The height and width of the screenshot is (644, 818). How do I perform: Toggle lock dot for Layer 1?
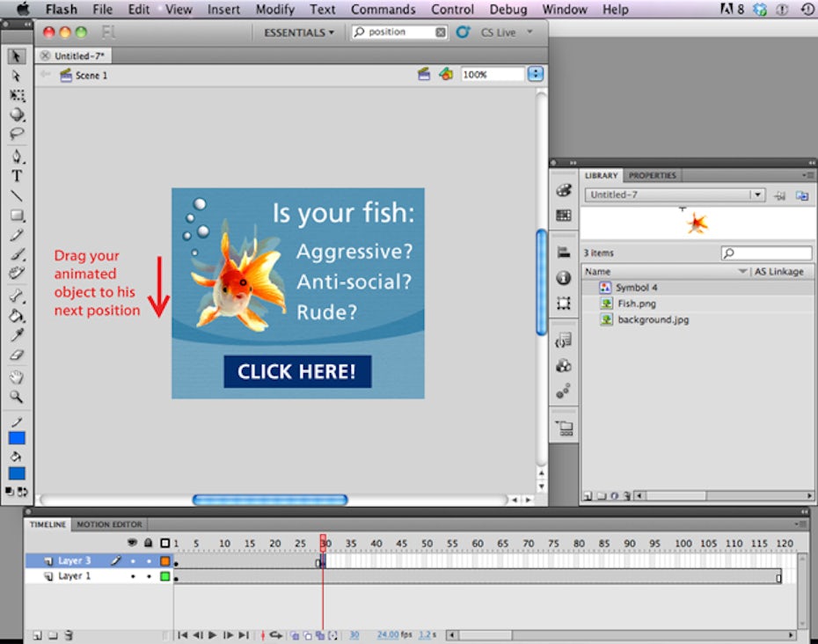pos(149,576)
